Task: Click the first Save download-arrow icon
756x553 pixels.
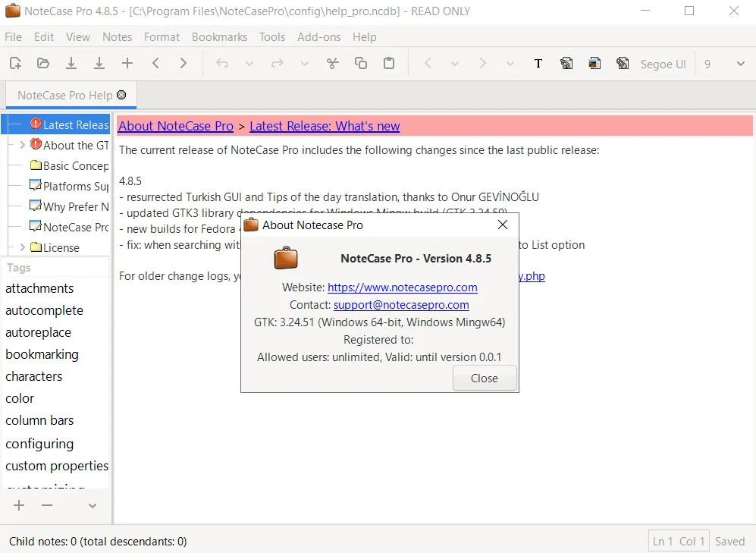Action: tap(71, 63)
